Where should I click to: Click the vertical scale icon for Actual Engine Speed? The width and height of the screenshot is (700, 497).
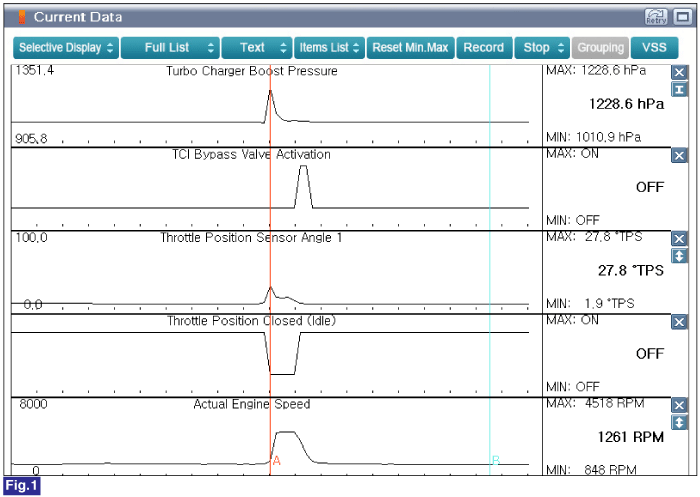coord(679,422)
